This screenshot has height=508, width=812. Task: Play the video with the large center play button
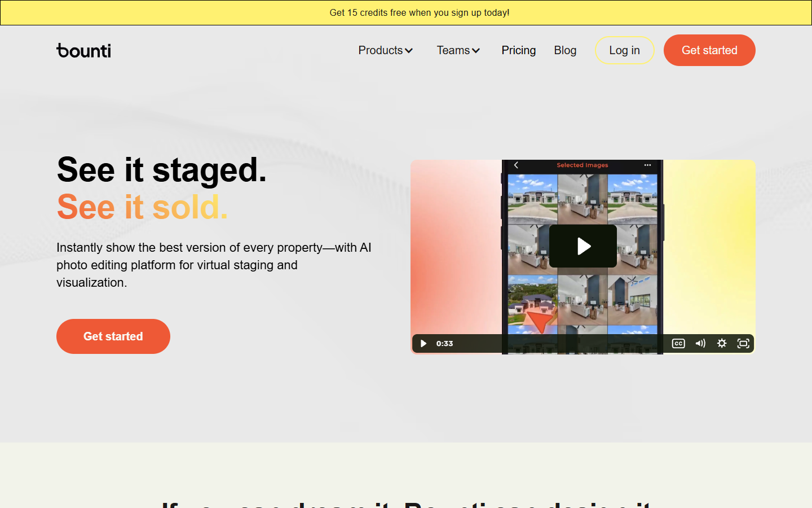point(582,246)
